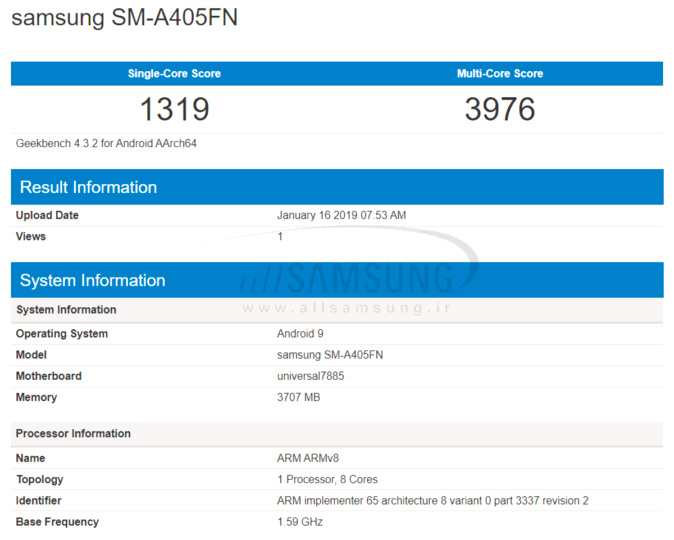Click the Upload Date label

[47, 215]
